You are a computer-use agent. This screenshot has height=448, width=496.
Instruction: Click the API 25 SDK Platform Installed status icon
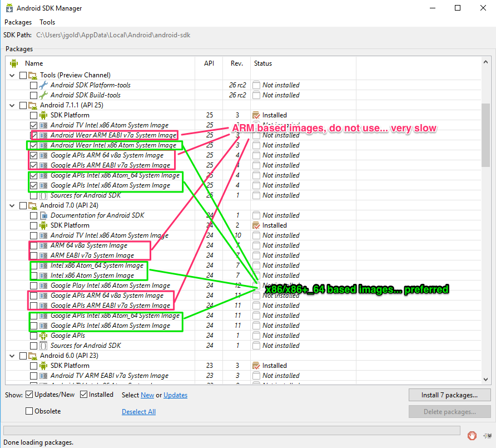click(256, 115)
